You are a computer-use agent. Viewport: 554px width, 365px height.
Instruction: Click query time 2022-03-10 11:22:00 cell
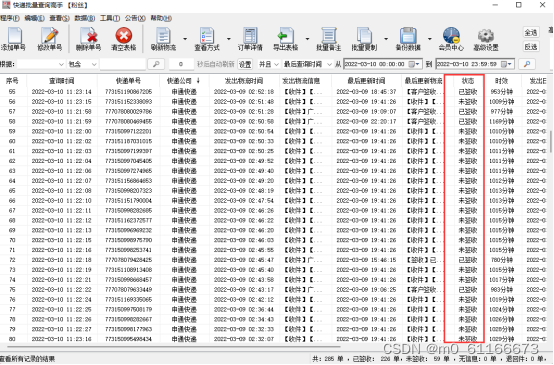click(x=61, y=131)
